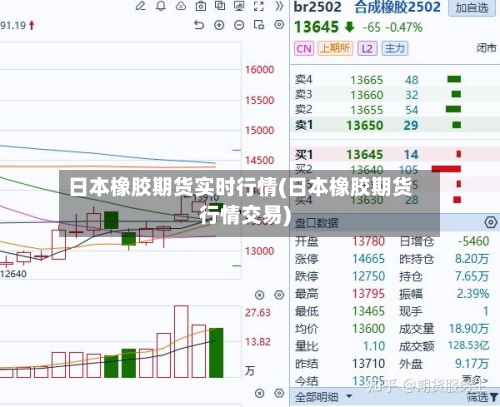
Task: Click the CN market tag
Action: click(304, 49)
